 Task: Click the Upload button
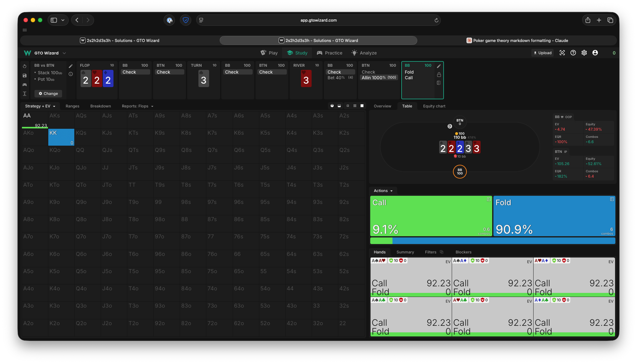(543, 53)
